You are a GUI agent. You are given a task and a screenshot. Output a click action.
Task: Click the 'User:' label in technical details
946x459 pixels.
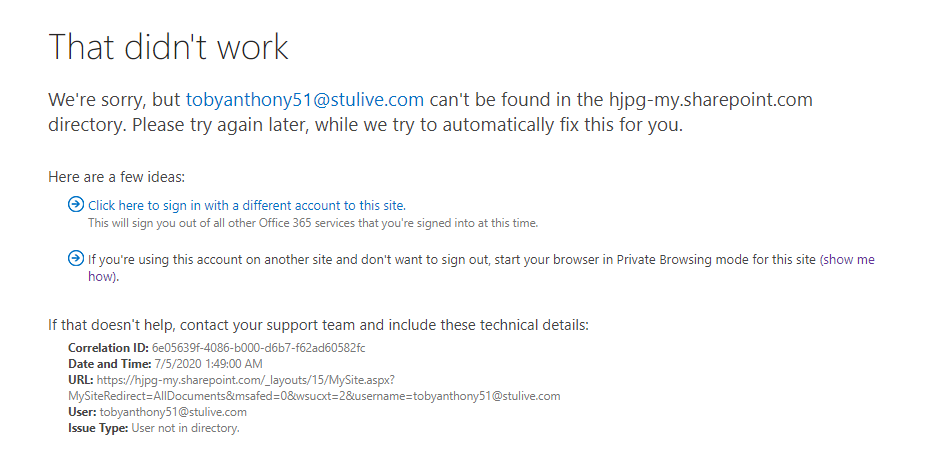pyautogui.click(x=82, y=412)
